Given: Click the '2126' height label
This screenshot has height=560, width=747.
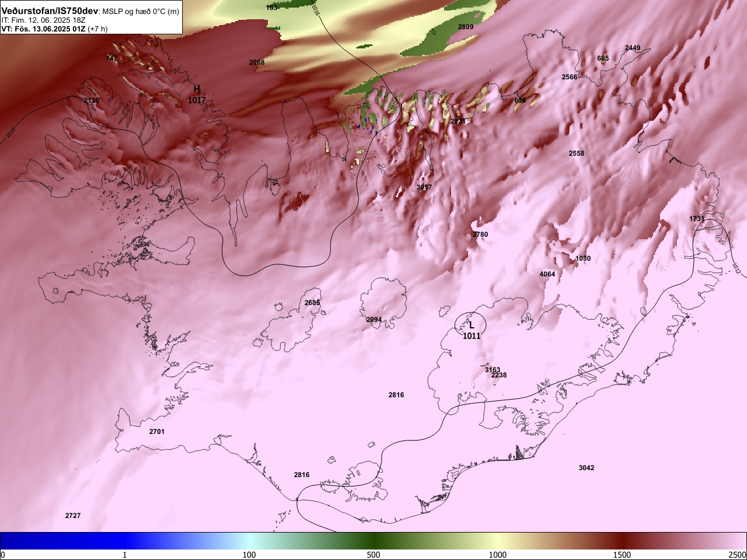Looking at the screenshot, I should [x=92, y=100].
